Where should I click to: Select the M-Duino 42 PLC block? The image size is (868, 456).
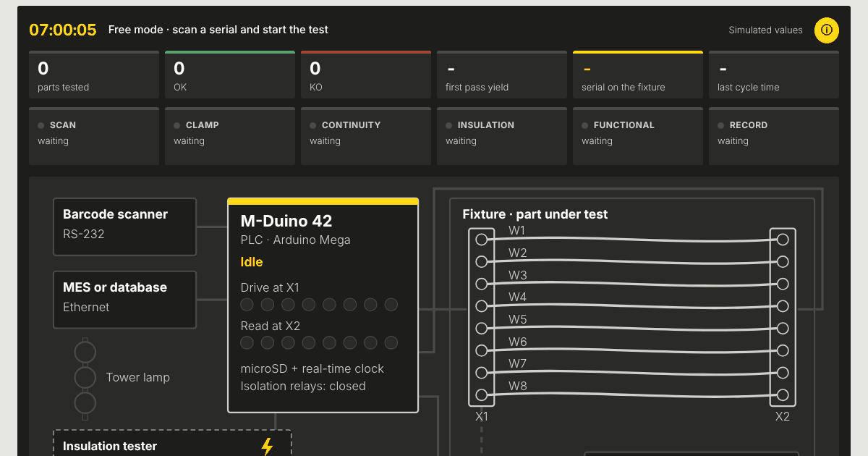pos(323,305)
